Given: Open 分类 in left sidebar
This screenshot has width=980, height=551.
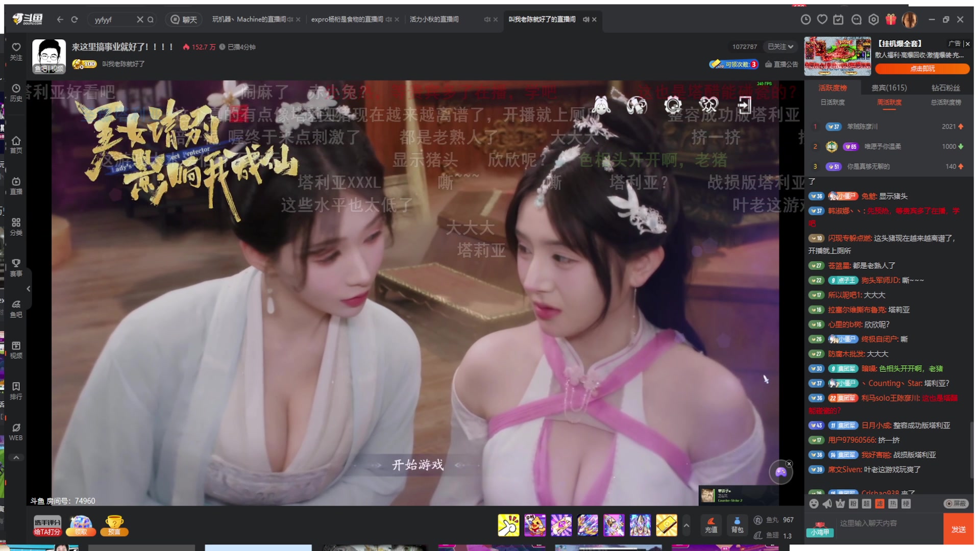Looking at the screenshot, I should [16, 227].
